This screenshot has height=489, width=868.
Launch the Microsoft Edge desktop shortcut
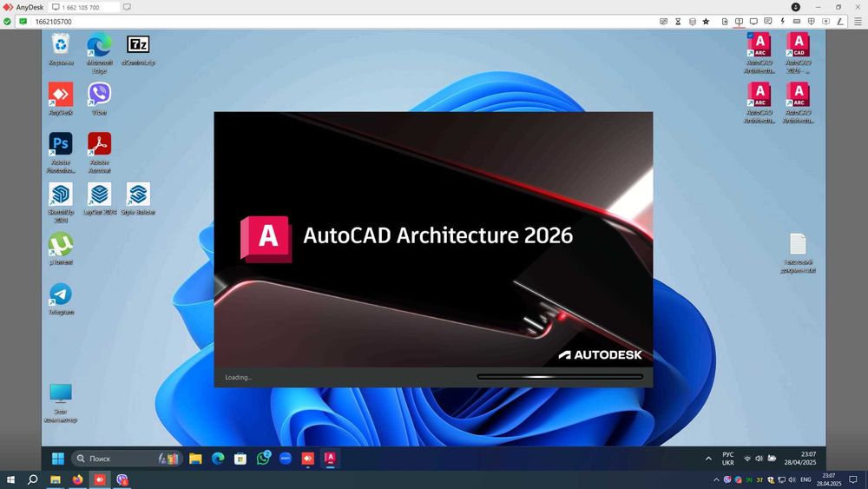pos(99,53)
